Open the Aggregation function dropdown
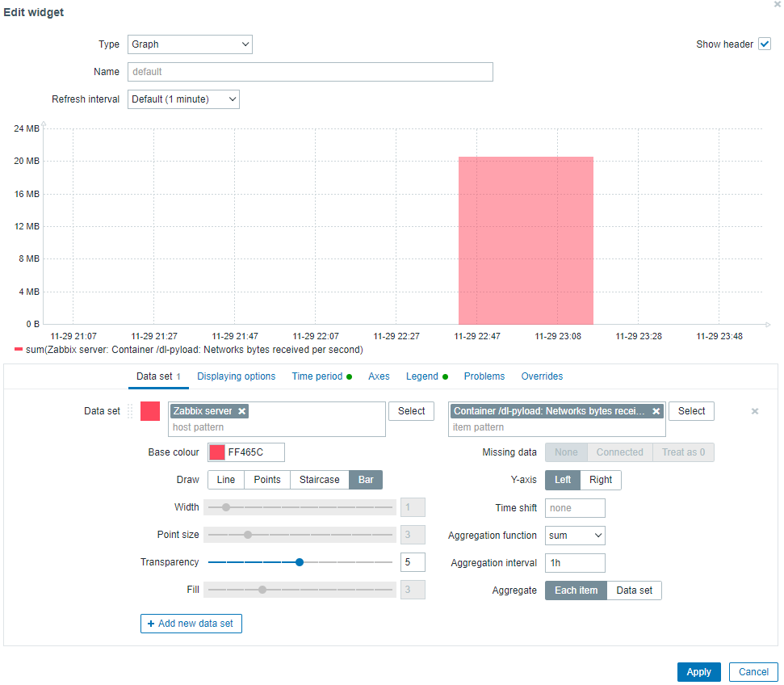This screenshot has width=784, height=685. [x=575, y=536]
